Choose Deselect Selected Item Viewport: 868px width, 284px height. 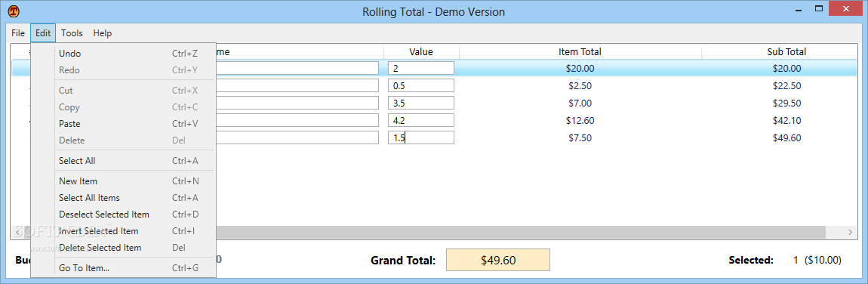[x=124, y=215]
